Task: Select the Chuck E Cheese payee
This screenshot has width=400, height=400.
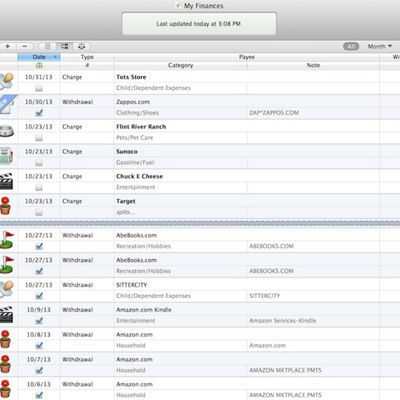Action: pos(139,176)
